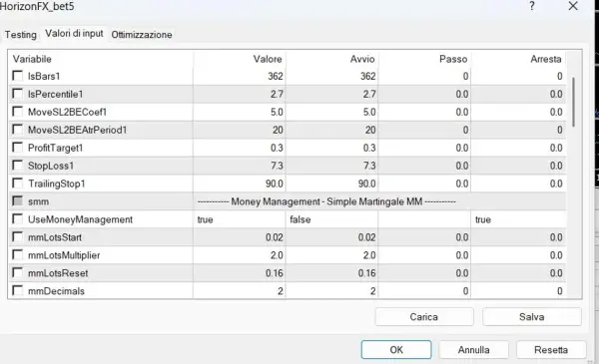Click the Avvio column header

[x=332, y=59]
